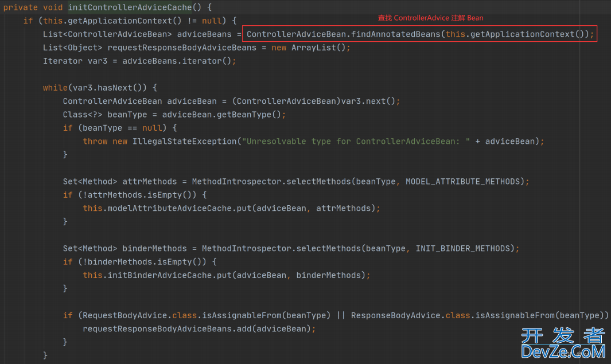Viewport: 611px width, 364px height.
Task: Click IllegalStateException in the throw statement
Action: pyautogui.click(x=184, y=142)
